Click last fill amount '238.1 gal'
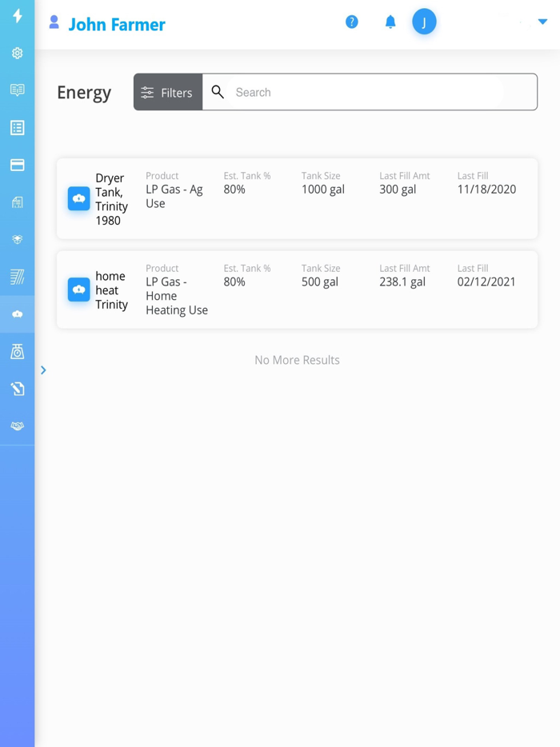This screenshot has height=747, width=560. 402,282
